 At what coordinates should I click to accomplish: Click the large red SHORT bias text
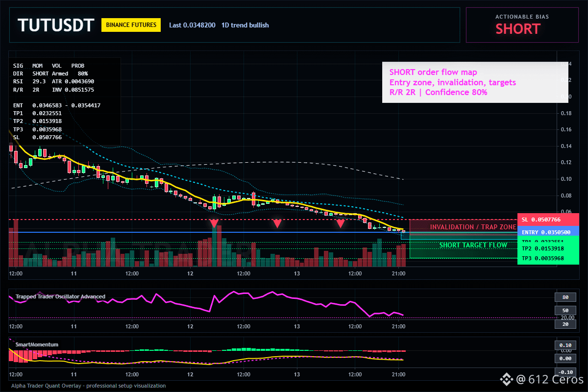coord(517,29)
